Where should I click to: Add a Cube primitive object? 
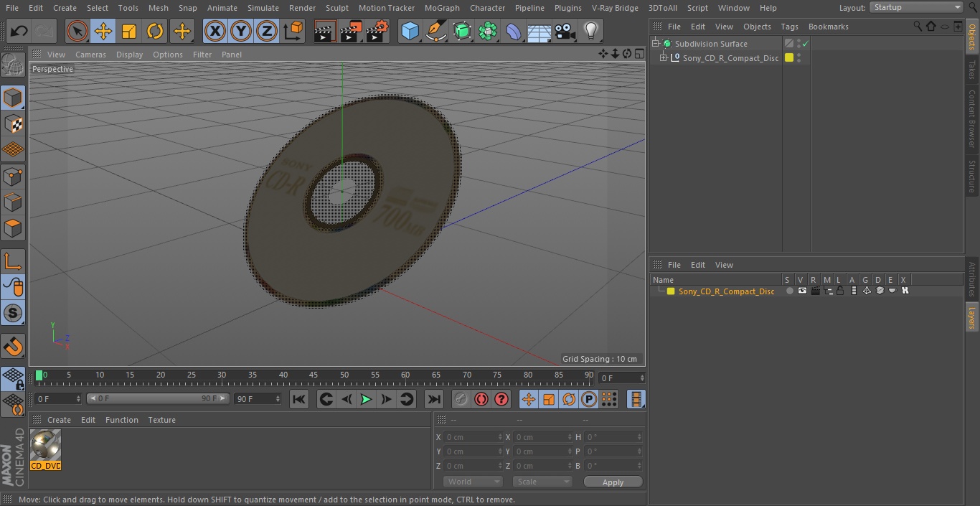point(410,32)
